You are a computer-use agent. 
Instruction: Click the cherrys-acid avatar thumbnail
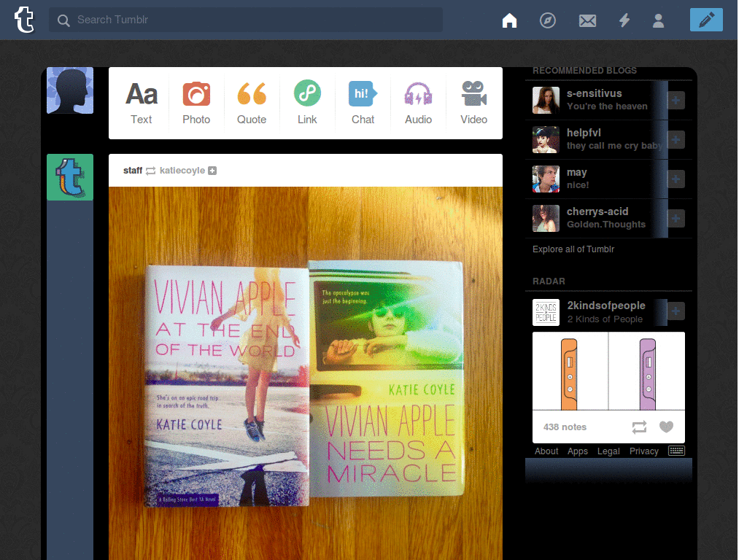coord(546,219)
